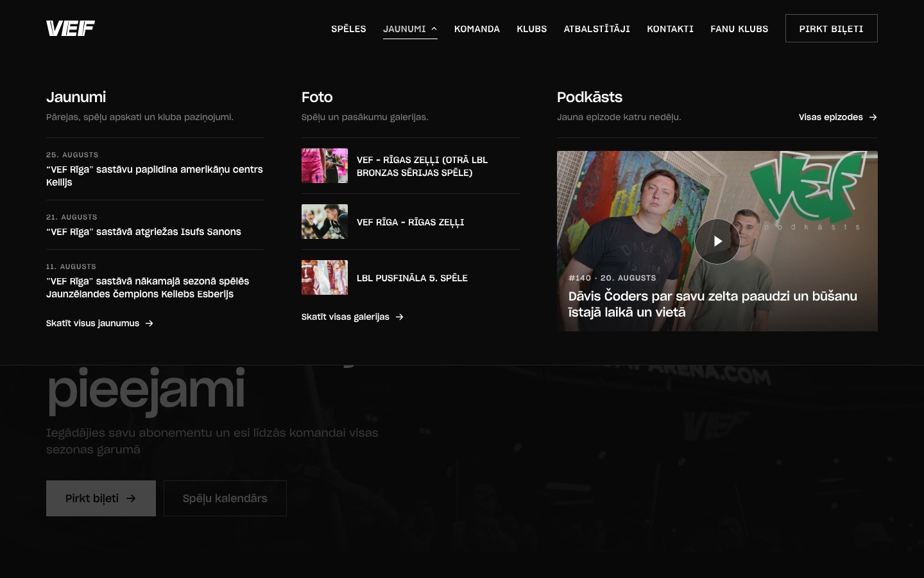
Task: Click Skatīt visas galerijas link
Action: (352, 317)
